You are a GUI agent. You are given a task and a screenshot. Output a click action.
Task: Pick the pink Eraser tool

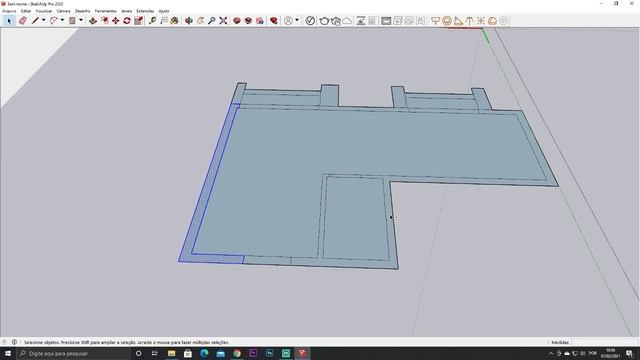pos(23,20)
